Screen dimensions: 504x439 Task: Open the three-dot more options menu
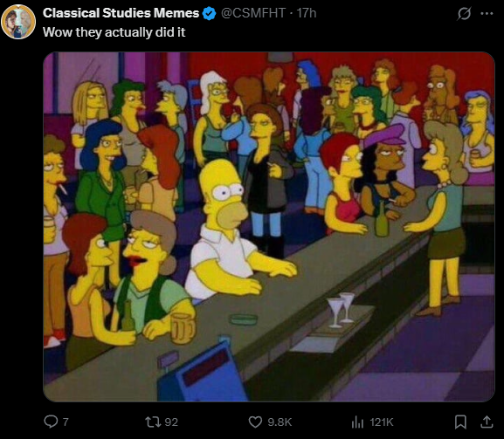487,13
